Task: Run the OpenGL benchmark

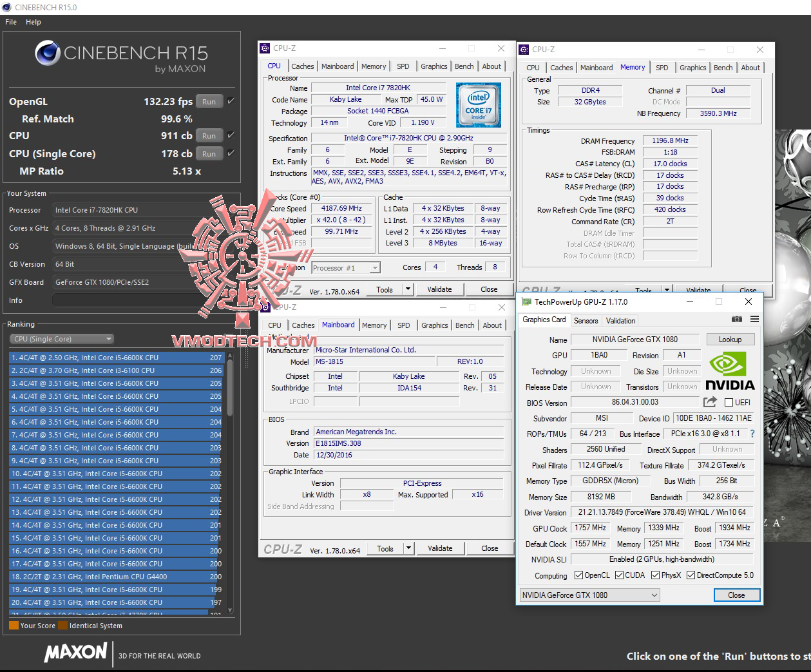Action: (209, 101)
